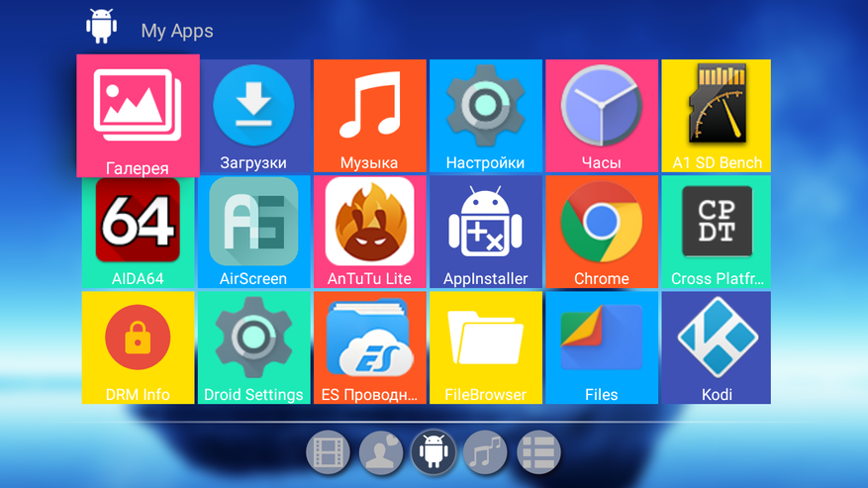Launch the AirScreen app
This screenshot has width=868, height=488.
click(253, 232)
